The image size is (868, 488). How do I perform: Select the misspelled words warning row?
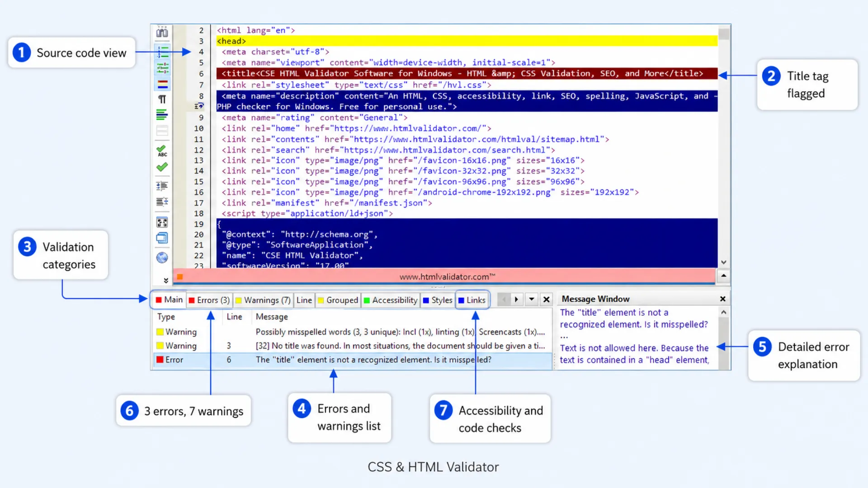(x=353, y=332)
